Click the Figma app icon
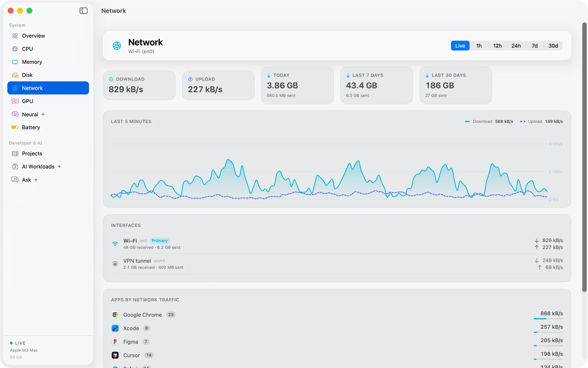Screen dimensions: 588x368 tap(115, 342)
